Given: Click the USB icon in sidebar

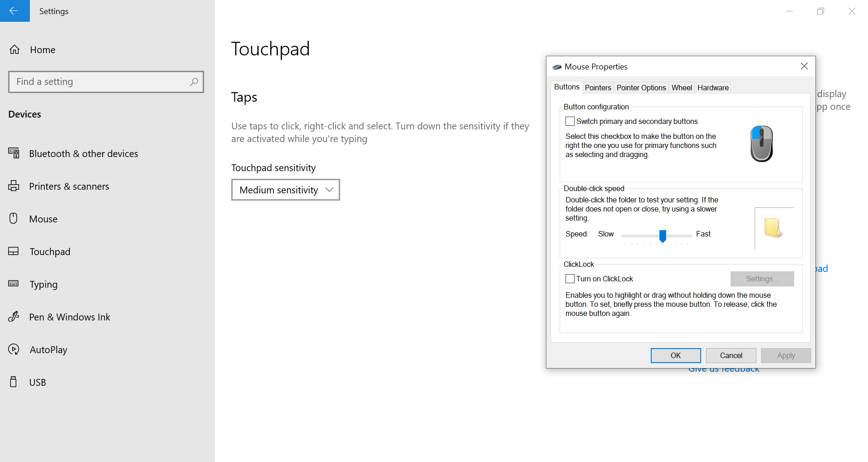Looking at the screenshot, I should point(14,382).
